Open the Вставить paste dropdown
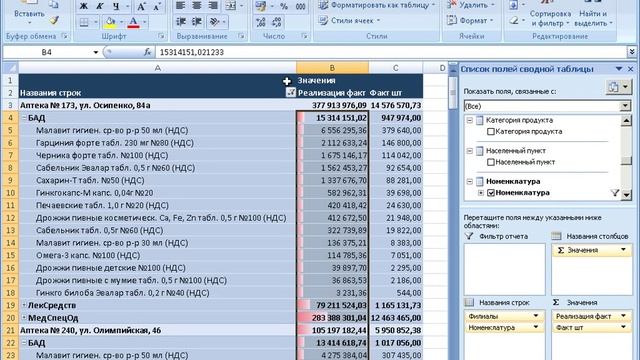The height and width of the screenshot is (360, 640). (29, 23)
